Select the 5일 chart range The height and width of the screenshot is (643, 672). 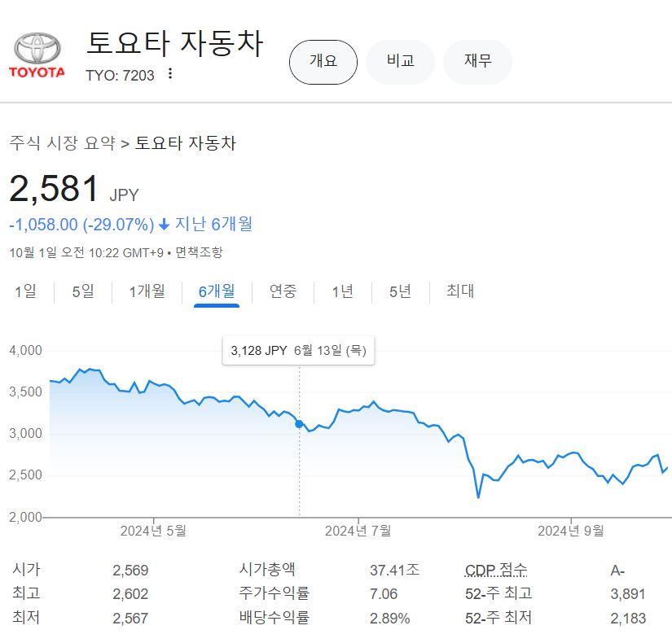coord(83,291)
